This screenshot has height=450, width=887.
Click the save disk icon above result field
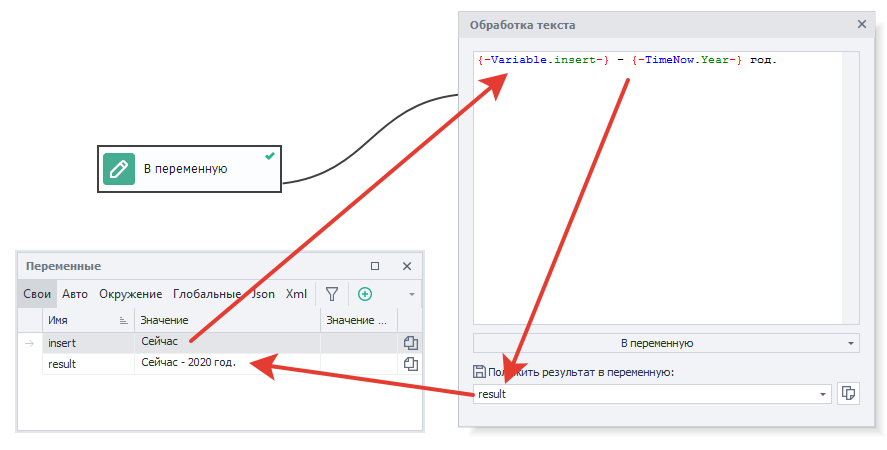coord(479,372)
